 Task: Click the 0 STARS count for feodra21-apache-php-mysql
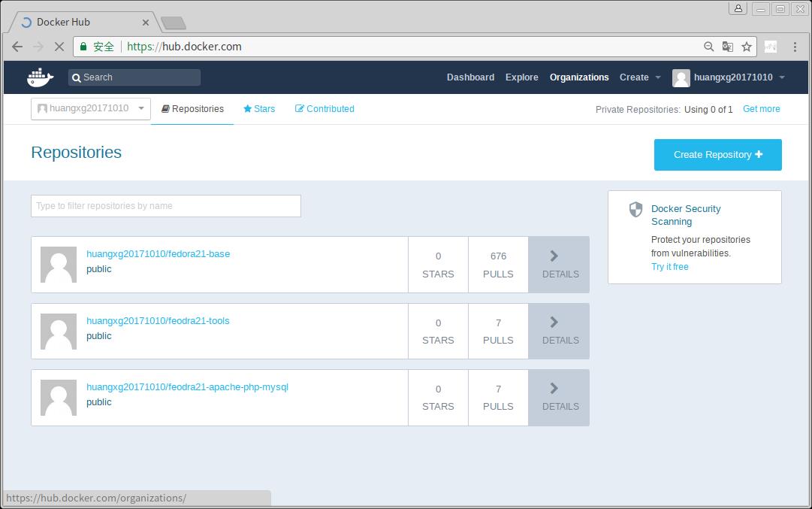pos(438,398)
